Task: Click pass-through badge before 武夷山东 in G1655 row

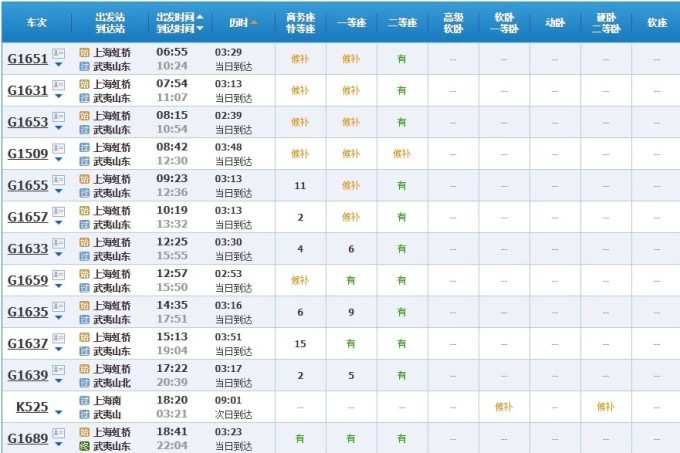Action: (x=85, y=193)
